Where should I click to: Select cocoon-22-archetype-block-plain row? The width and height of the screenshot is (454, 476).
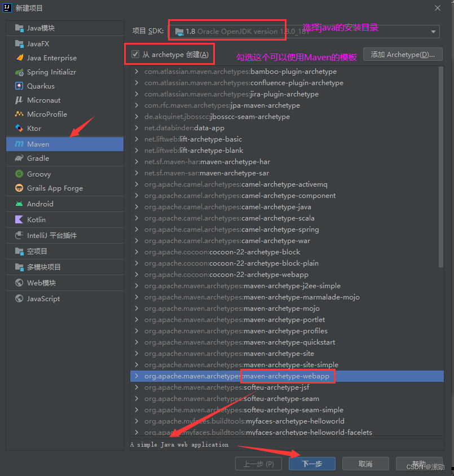pos(287,263)
